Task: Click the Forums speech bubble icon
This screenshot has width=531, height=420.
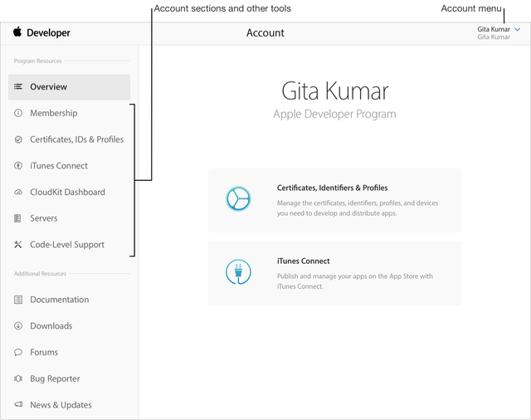Action: pyautogui.click(x=18, y=352)
